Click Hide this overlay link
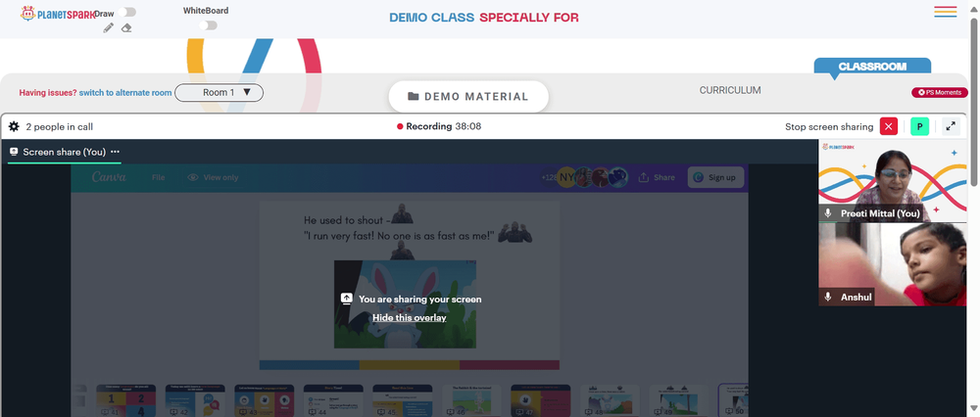 click(410, 318)
